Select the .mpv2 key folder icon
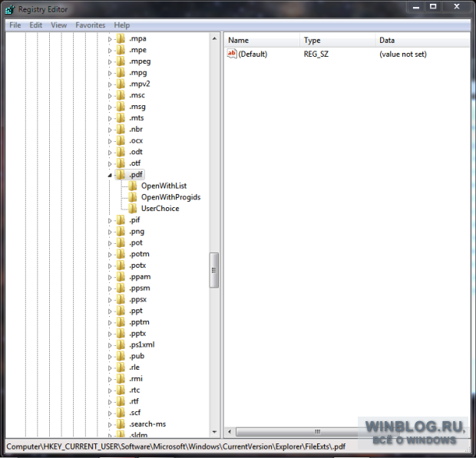The image size is (476, 458). coord(121,84)
